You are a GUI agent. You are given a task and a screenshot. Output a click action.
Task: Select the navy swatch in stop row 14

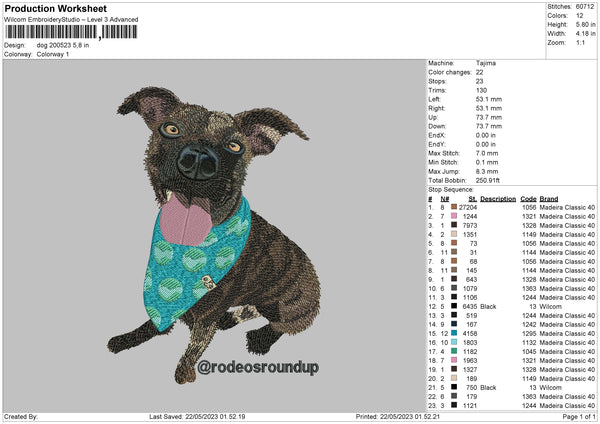click(454, 324)
